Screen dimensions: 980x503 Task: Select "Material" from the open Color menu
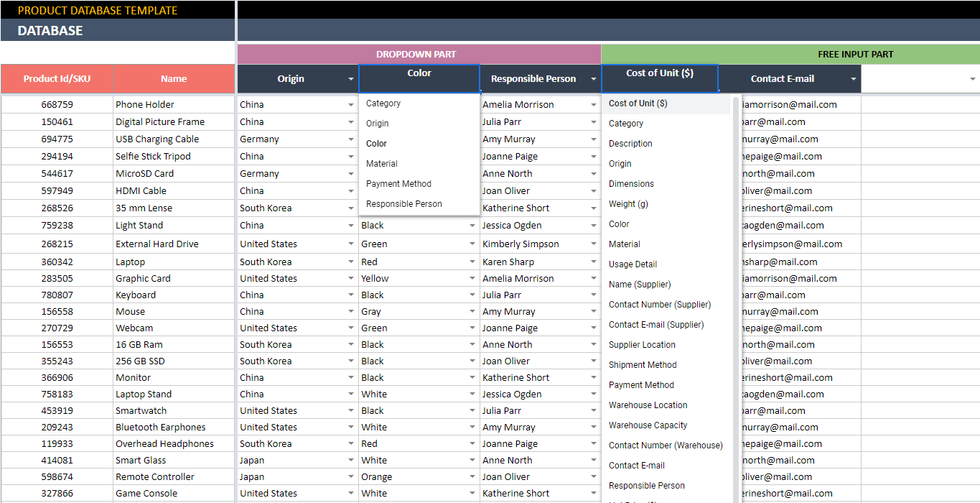[x=381, y=163]
